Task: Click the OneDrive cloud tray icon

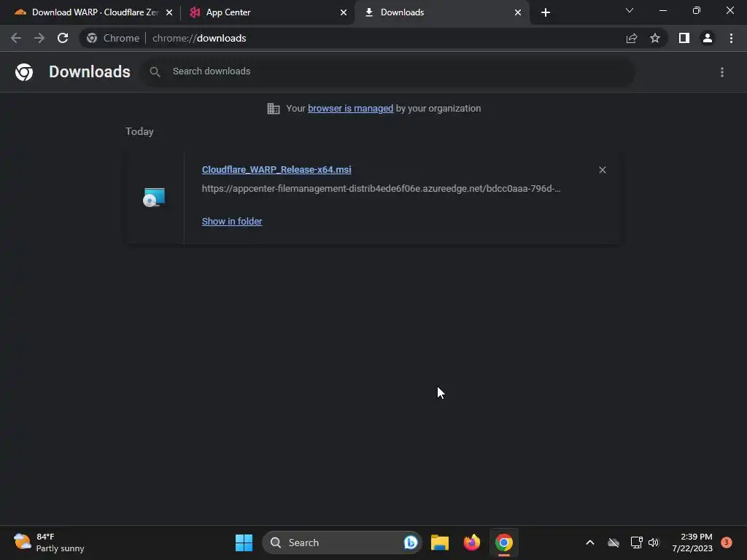Action: 614,542
